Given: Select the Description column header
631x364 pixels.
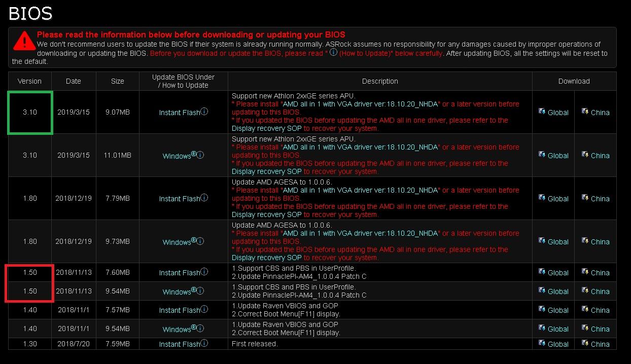Looking at the screenshot, I should pos(380,81).
